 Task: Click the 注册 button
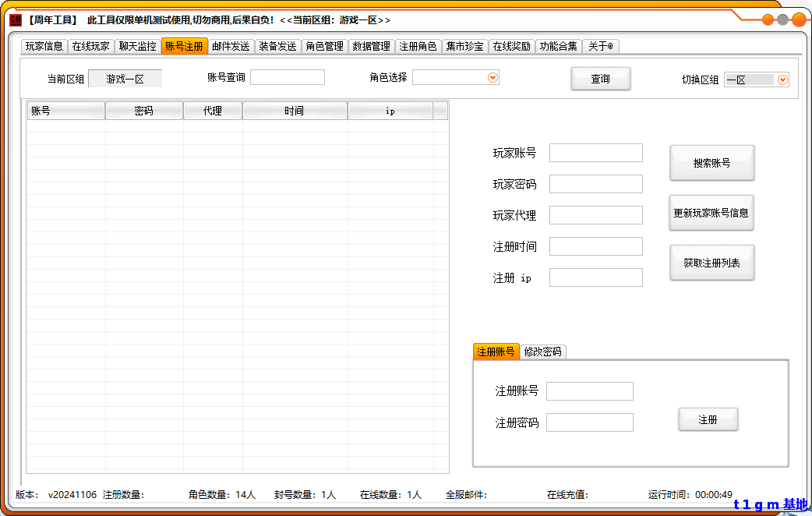pyautogui.click(x=708, y=420)
